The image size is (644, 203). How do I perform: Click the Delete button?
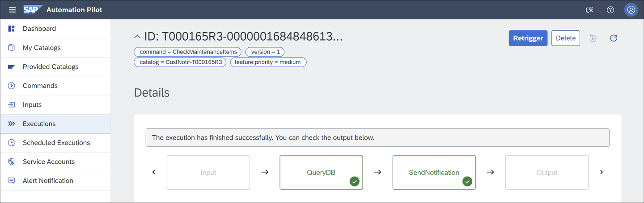566,38
